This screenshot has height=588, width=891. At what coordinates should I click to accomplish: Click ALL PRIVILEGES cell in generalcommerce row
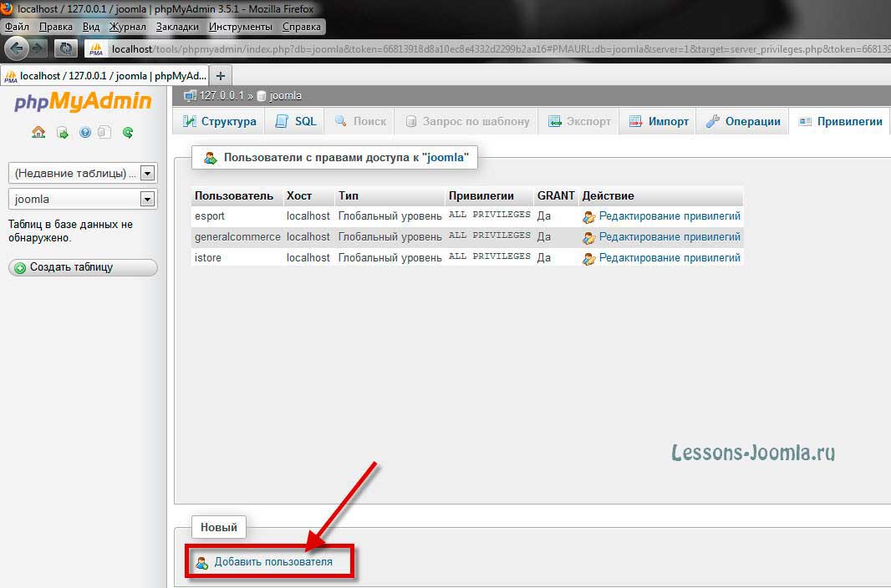490,236
